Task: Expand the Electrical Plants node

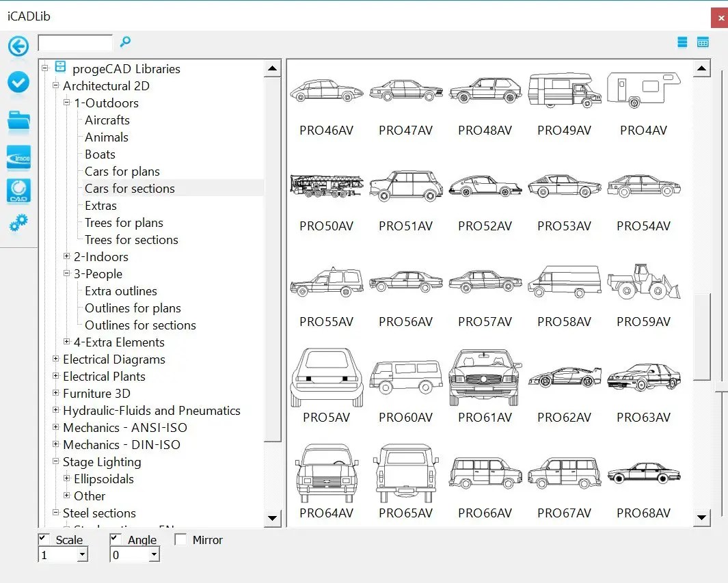Action: [56, 375]
